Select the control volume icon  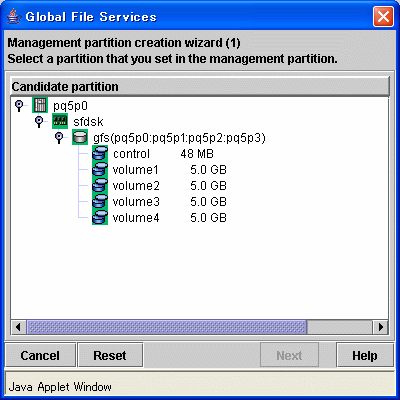point(100,153)
